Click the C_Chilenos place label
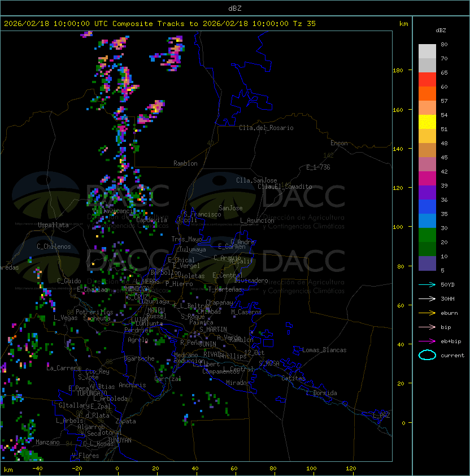Screen dimensions: 470x476 coord(54,246)
